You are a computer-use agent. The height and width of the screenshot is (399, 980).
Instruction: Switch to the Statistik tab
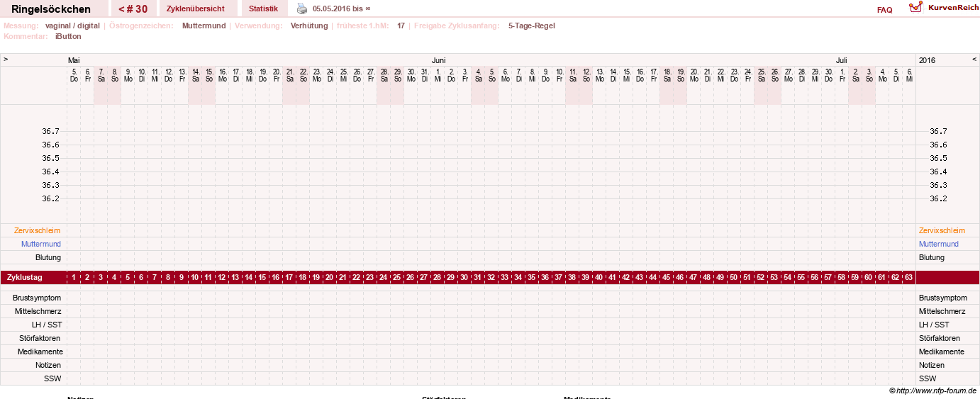tap(263, 9)
